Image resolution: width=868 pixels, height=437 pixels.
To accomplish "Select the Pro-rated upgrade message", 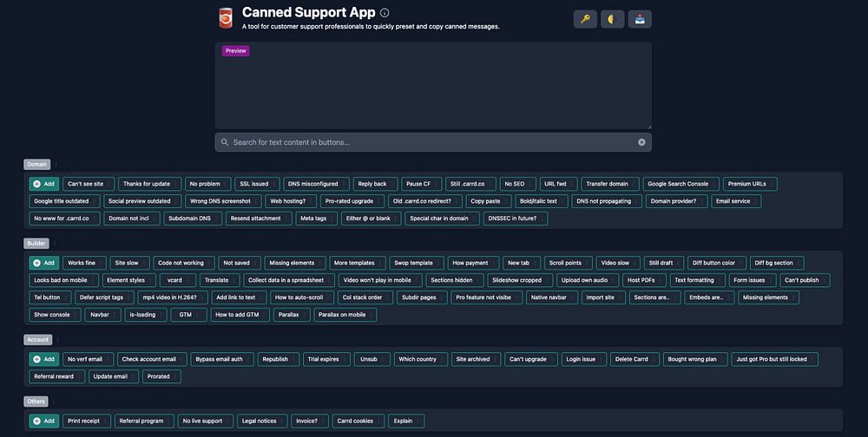I will (352, 201).
